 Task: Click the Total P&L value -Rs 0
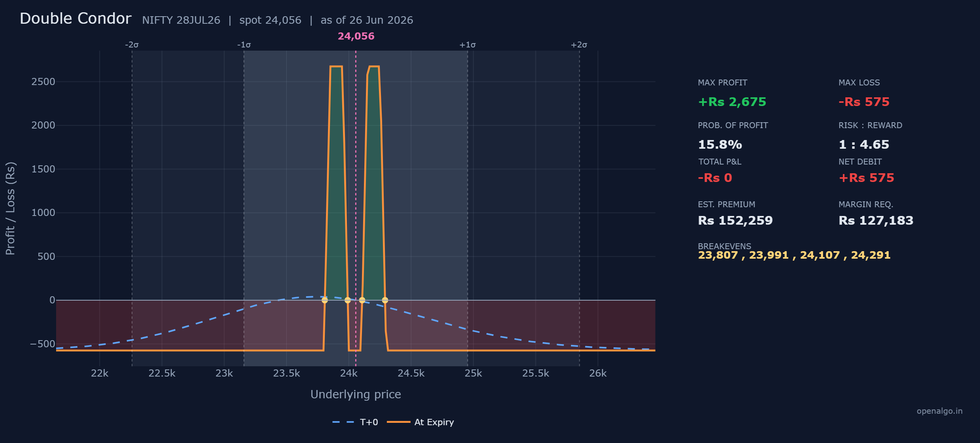[x=715, y=178]
